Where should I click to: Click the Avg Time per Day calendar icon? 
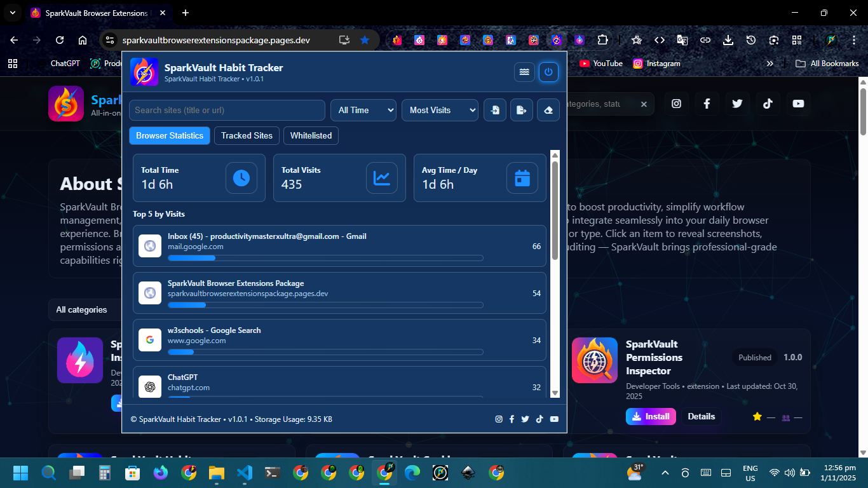pyautogui.click(x=522, y=178)
